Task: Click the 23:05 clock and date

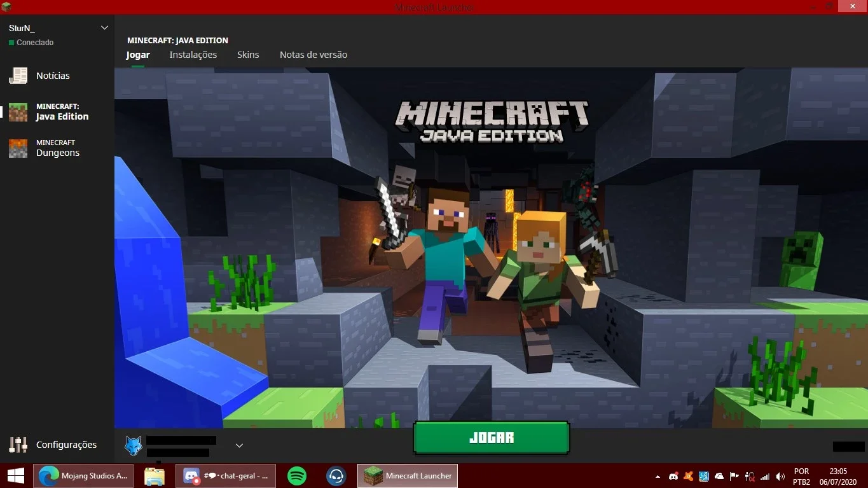Action: [x=839, y=477]
